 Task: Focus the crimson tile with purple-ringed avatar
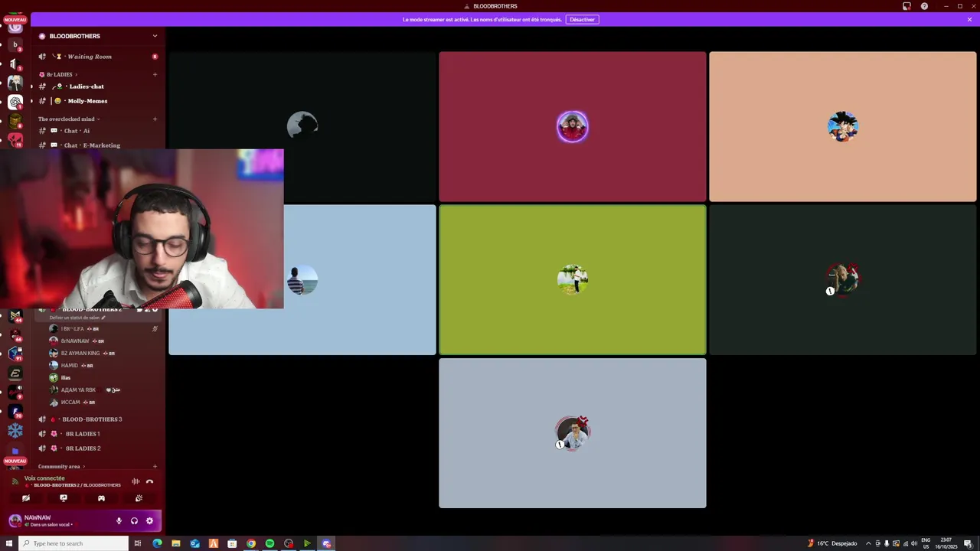pyautogui.click(x=573, y=127)
